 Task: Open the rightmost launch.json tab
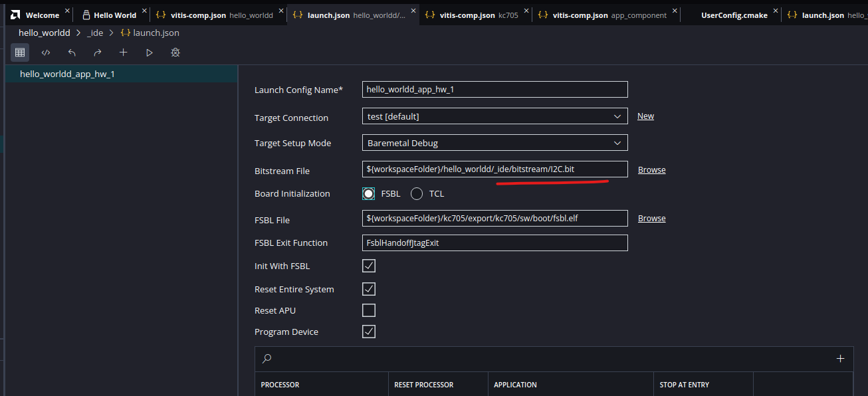coord(825,15)
